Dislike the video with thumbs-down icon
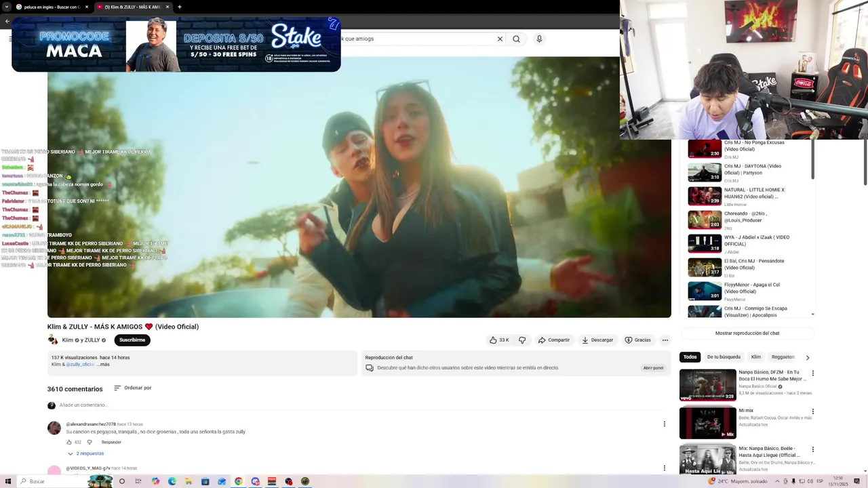This screenshot has width=868, height=488. [522, 340]
